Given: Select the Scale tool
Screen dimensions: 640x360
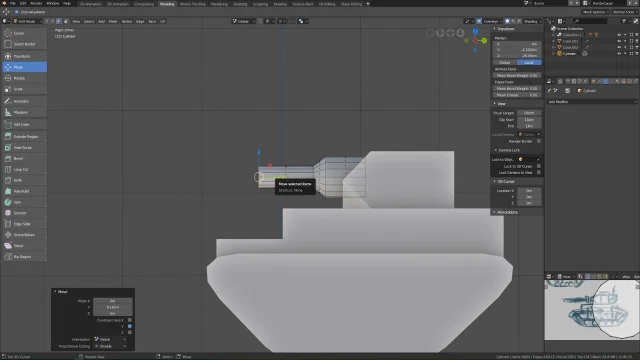Looking at the screenshot, I should [24, 89].
